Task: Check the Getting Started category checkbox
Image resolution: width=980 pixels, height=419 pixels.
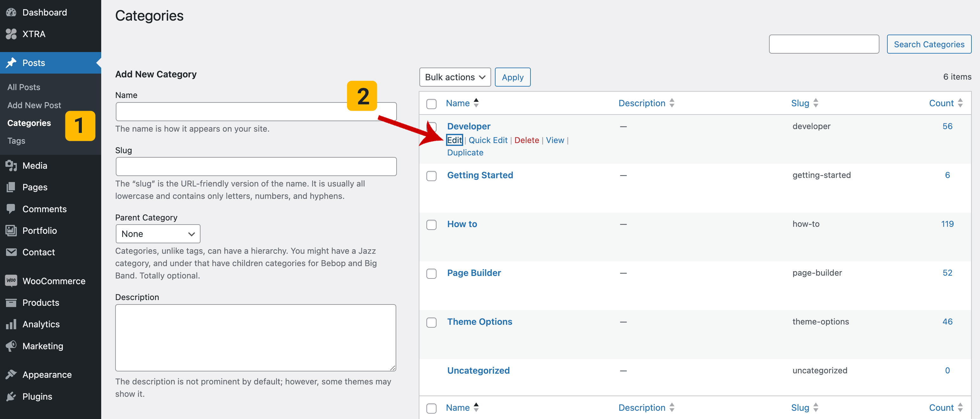Action: point(431,176)
